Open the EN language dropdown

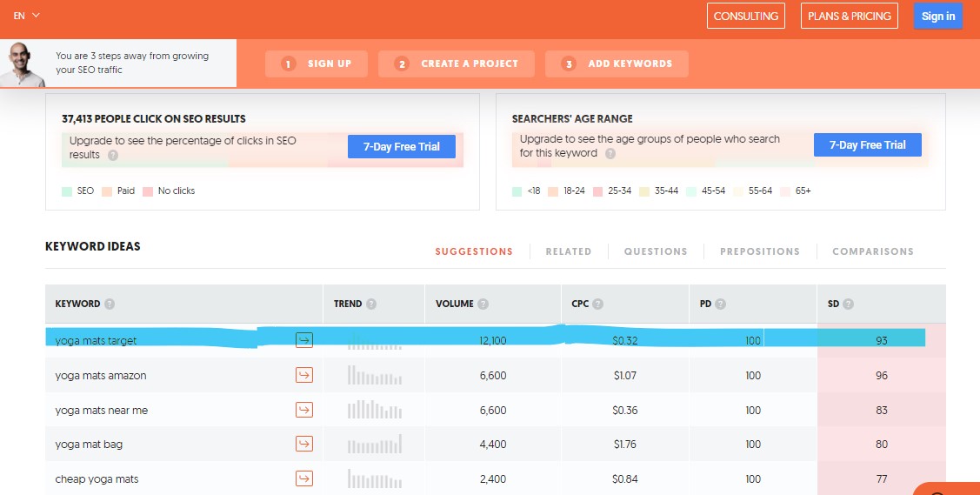click(x=26, y=16)
